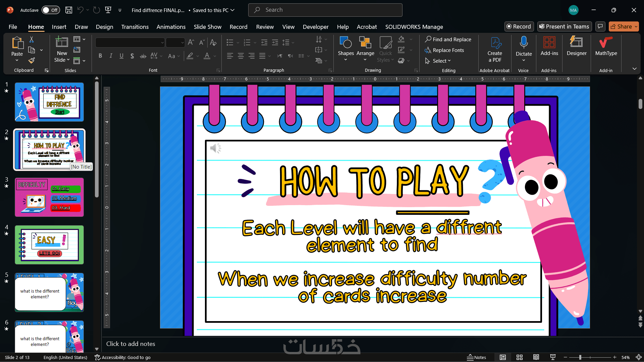Toggle the Notes pane in status bar
Viewport: 644px width, 362px height.
tap(477, 357)
